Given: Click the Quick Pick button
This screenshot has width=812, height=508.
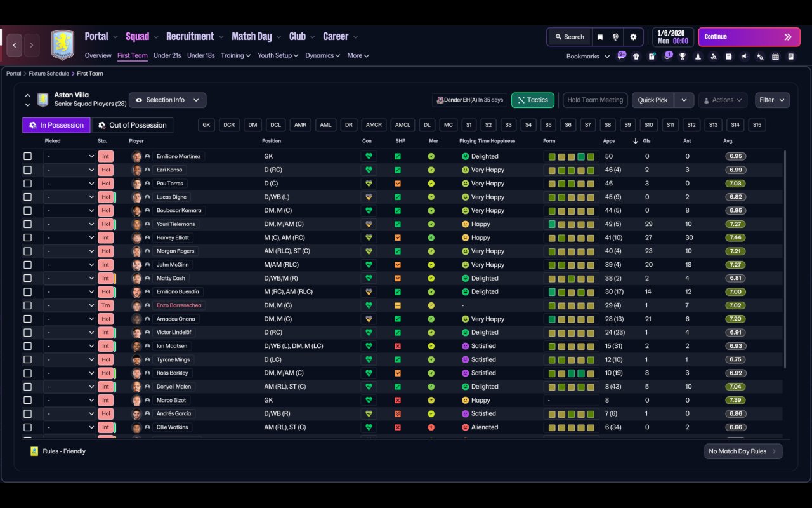Looking at the screenshot, I should point(653,100).
